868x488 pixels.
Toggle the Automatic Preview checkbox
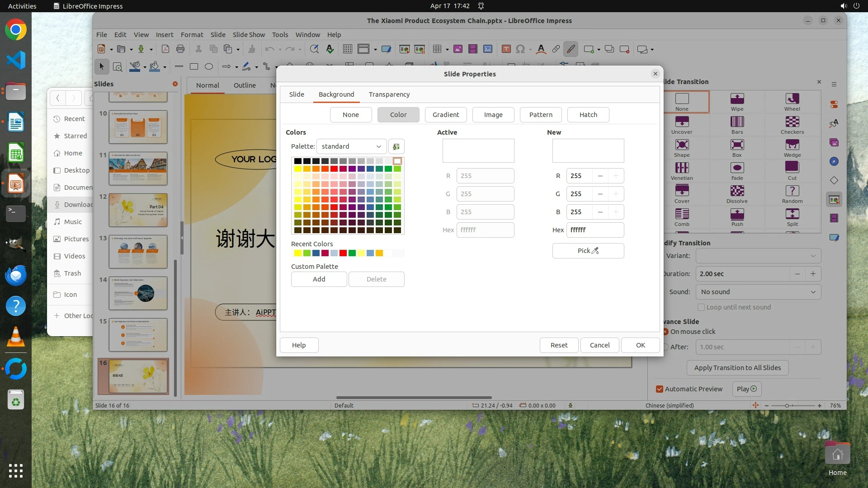click(x=660, y=389)
